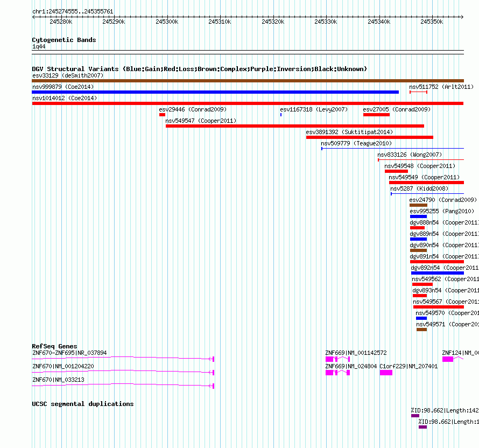479x448 pixels.
Task: Click the blue bar under dgv889n54
Action: [418, 239]
